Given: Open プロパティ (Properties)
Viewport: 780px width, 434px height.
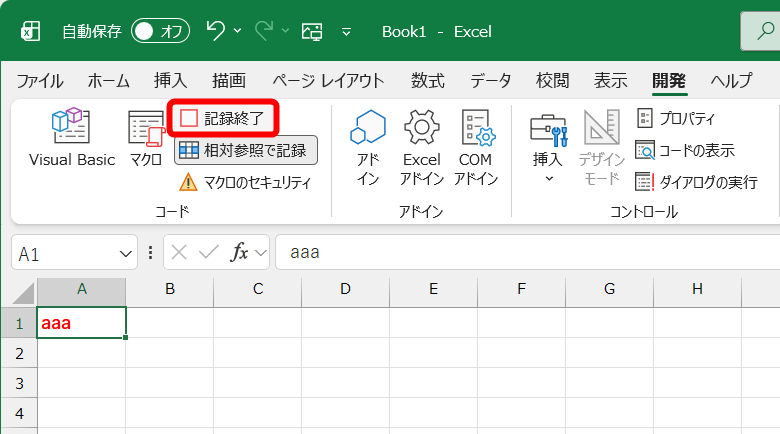Looking at the screenshot, I should (x=676, y=118).
